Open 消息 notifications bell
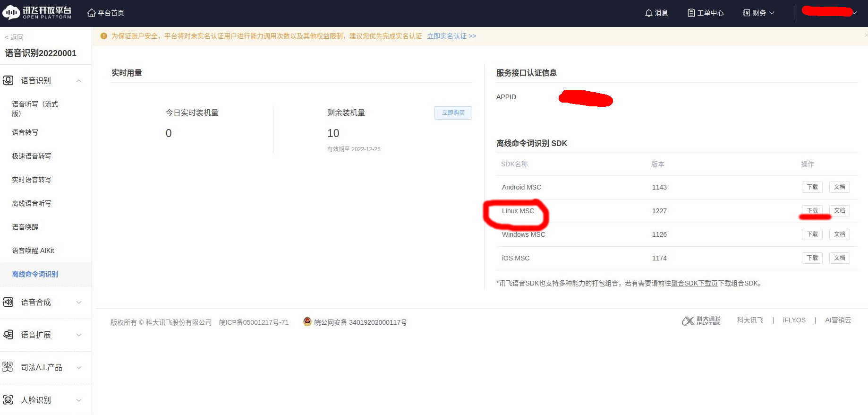Viewport: 868px width, 415px height. point(656,13)
